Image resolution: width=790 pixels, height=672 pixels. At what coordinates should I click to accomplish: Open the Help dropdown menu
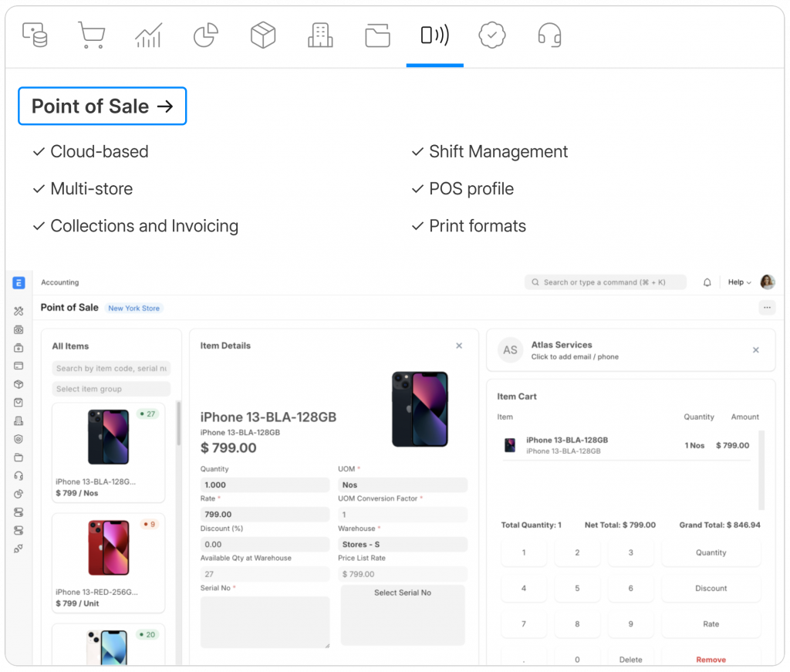(x=739, y=282)
